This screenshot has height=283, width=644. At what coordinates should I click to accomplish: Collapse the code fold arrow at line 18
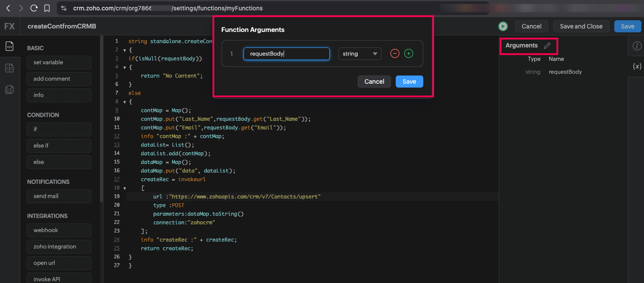click(125, 188)
